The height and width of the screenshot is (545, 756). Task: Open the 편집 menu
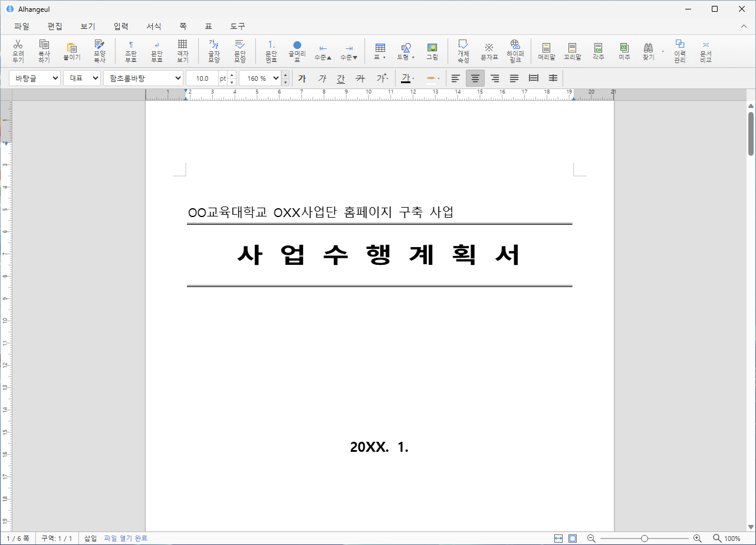55,27
